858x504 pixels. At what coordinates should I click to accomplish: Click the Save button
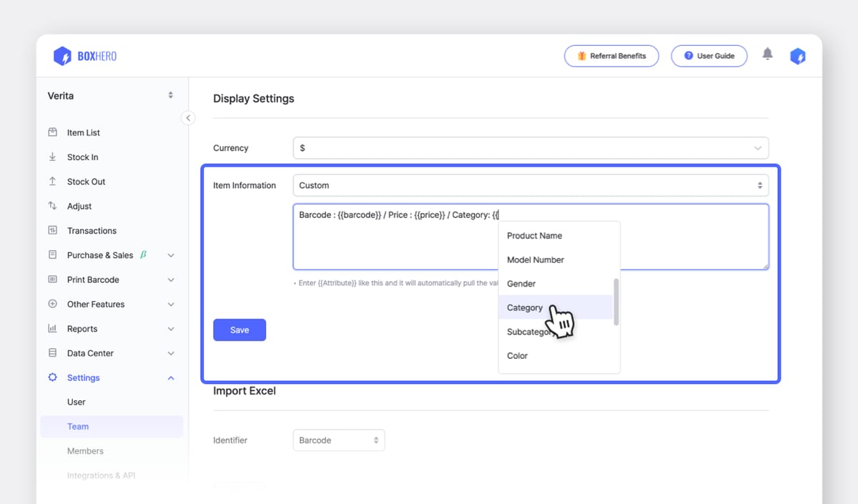click(x=240, y=330)
